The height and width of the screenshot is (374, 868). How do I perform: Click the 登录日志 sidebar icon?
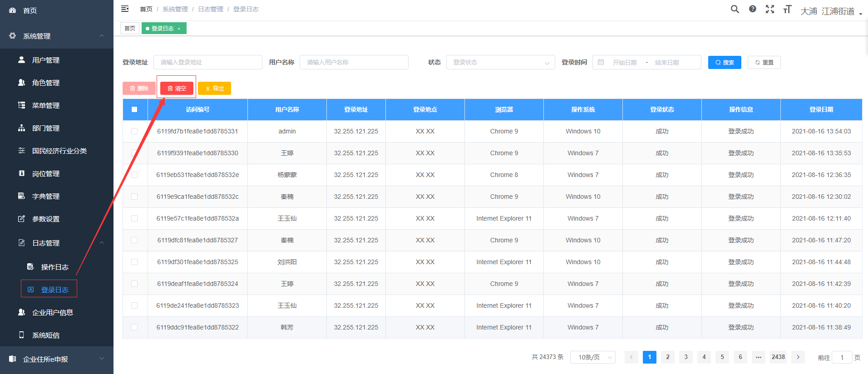(x=30, y=289)
